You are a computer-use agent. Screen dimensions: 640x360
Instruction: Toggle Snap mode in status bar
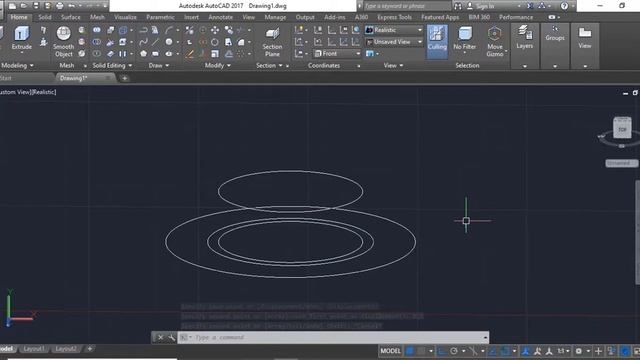[421, 351]
